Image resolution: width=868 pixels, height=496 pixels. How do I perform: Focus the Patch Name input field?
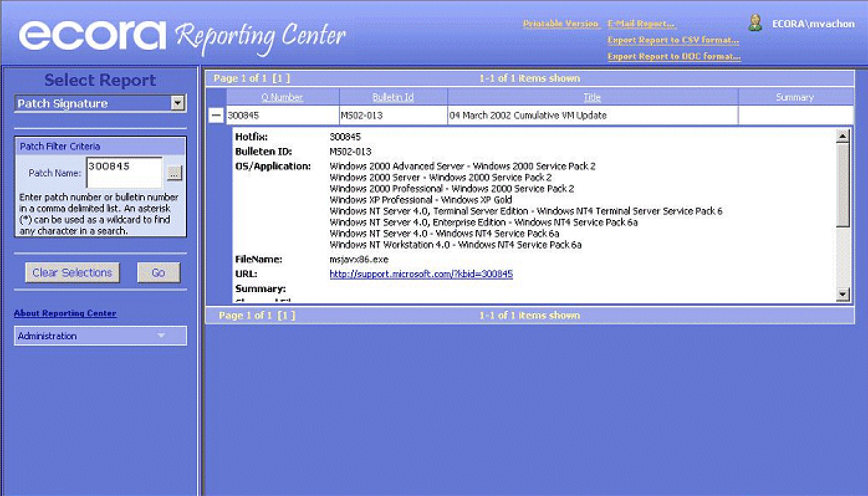point(124,172)
